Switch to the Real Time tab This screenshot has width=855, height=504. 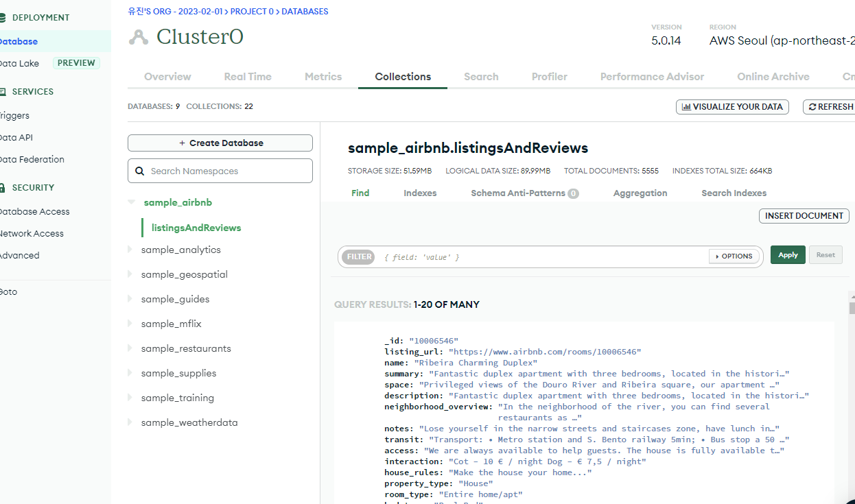pyautogui.click(x=248, y=77)
